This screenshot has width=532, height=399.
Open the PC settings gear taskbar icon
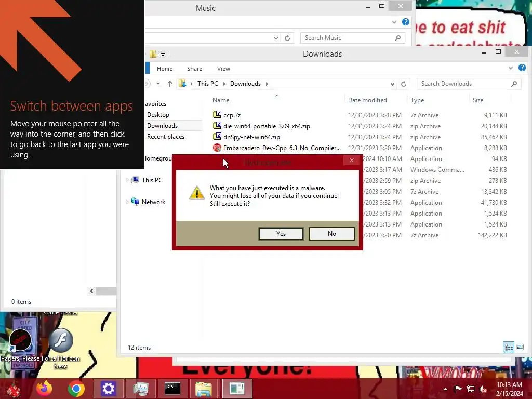point(108,389)
